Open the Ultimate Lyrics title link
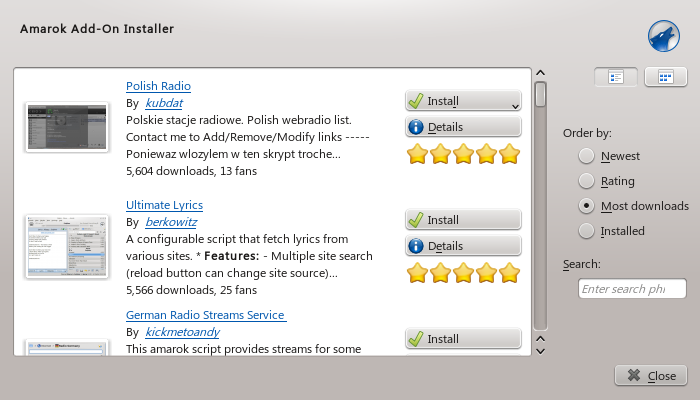This screenshot has height=400, width=700. [164, 205]
